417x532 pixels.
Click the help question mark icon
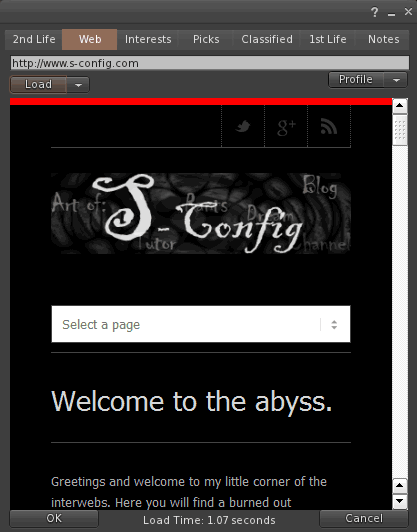coord(374,13)
